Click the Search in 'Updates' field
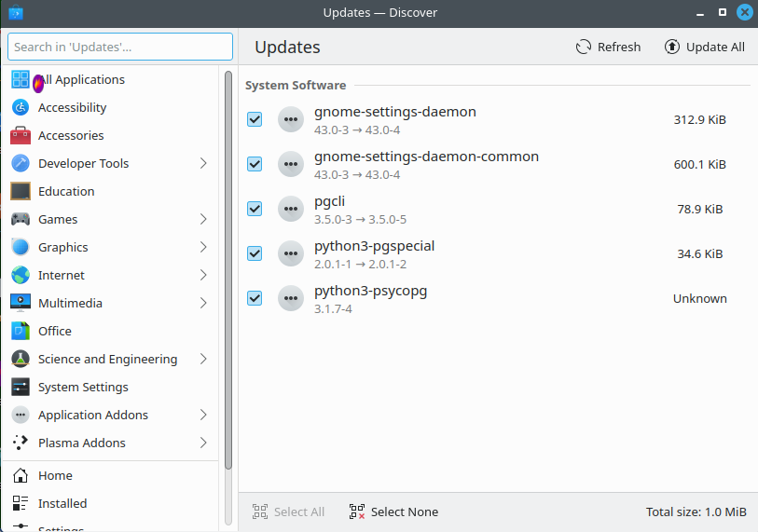758x532 pixels. tap(120, 47)
